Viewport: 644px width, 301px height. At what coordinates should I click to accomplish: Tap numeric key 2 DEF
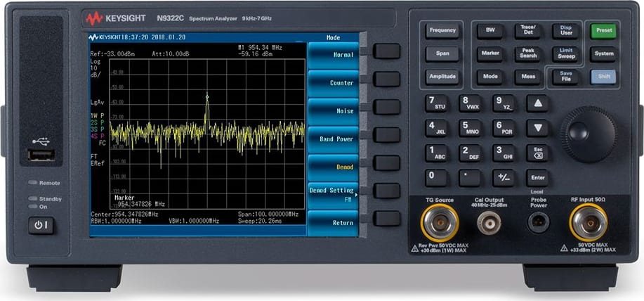(x=471, y=153)
